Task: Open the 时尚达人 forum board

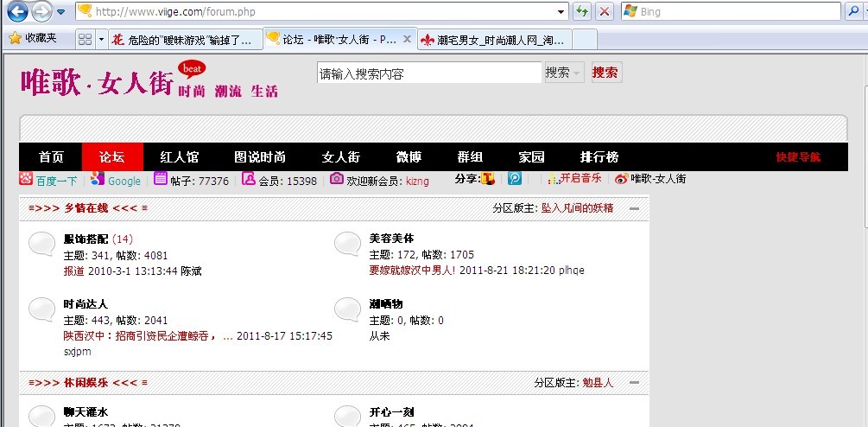Action: pyautogui.click(x=86, y=304)
